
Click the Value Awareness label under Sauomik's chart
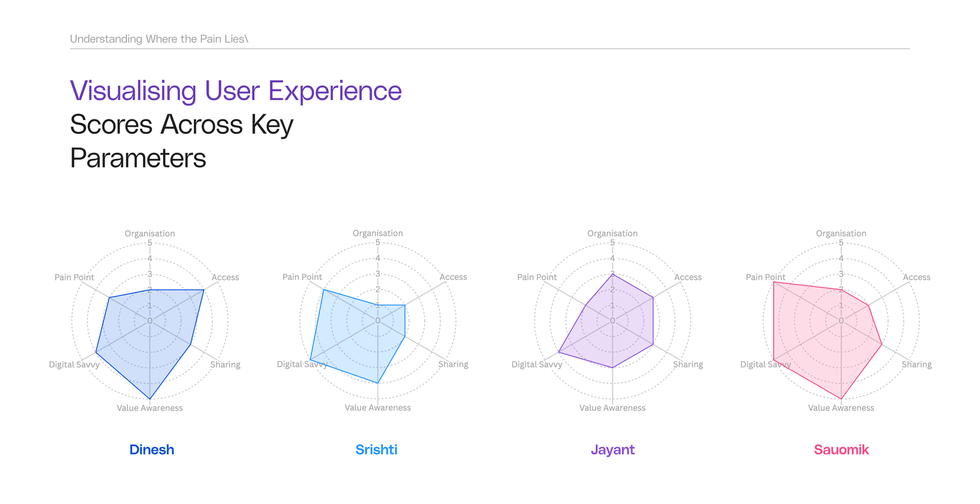(841, 408)
